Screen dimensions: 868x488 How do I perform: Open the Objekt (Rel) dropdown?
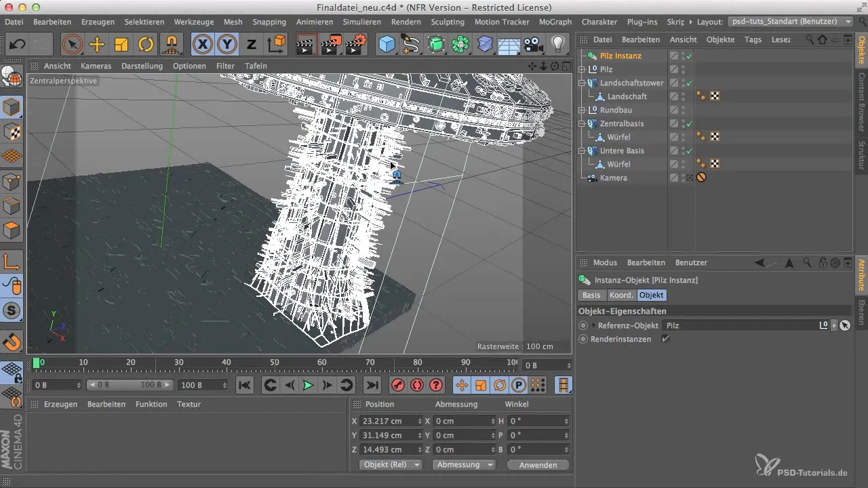(x=390, y=465)
